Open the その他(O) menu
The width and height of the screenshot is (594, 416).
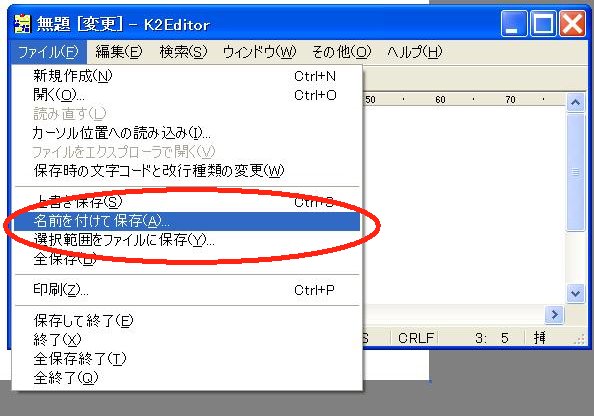341,52
